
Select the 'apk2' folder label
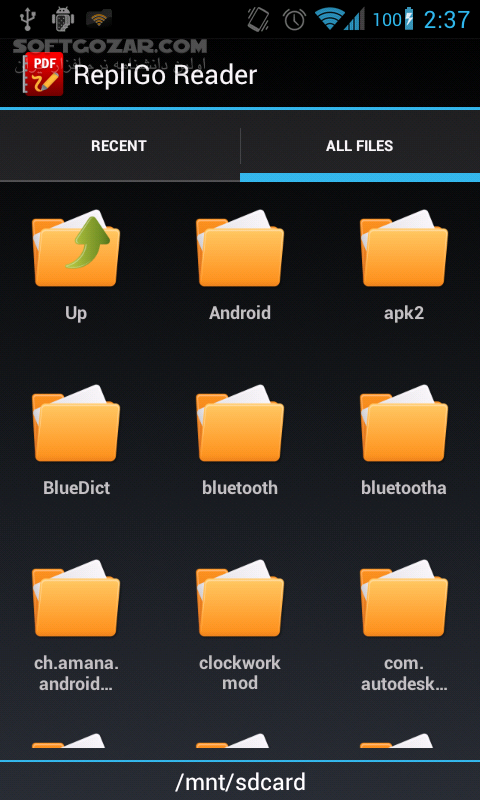[x=404, y=313]
